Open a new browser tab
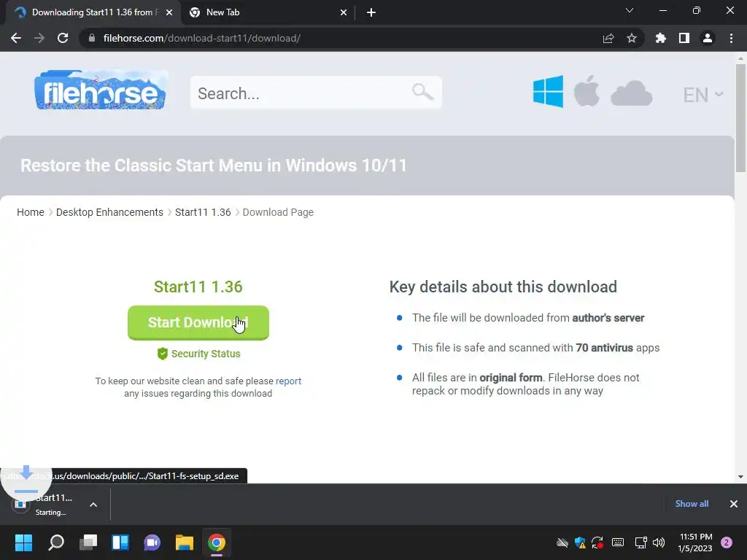Screen dimensions: 747x560 [x=371, y=13]
